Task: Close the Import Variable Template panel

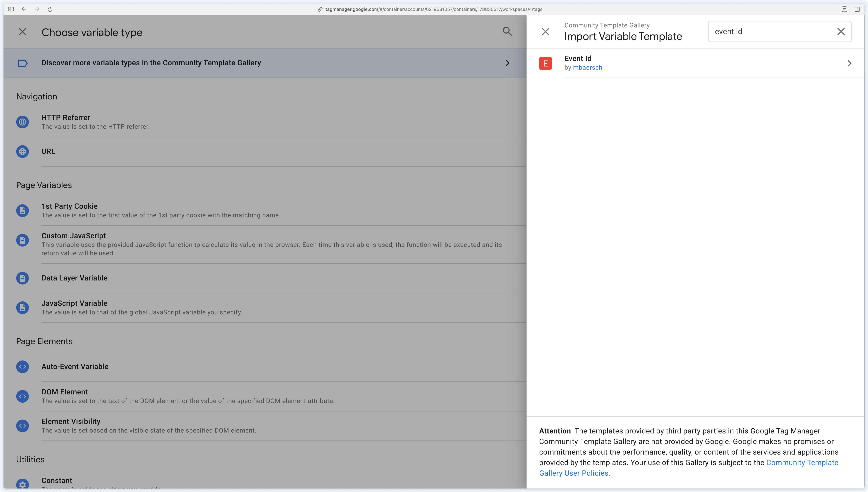Action: pyautogui.click(x=545, y=32)
